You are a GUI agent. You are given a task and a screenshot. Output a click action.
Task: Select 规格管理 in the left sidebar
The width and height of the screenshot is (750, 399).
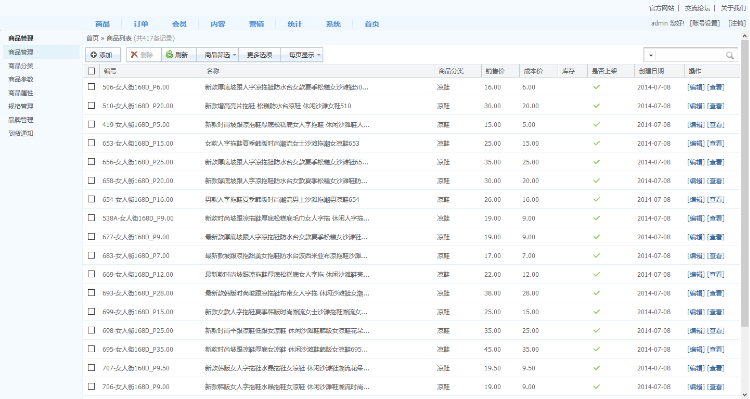(x=21, y=106)
